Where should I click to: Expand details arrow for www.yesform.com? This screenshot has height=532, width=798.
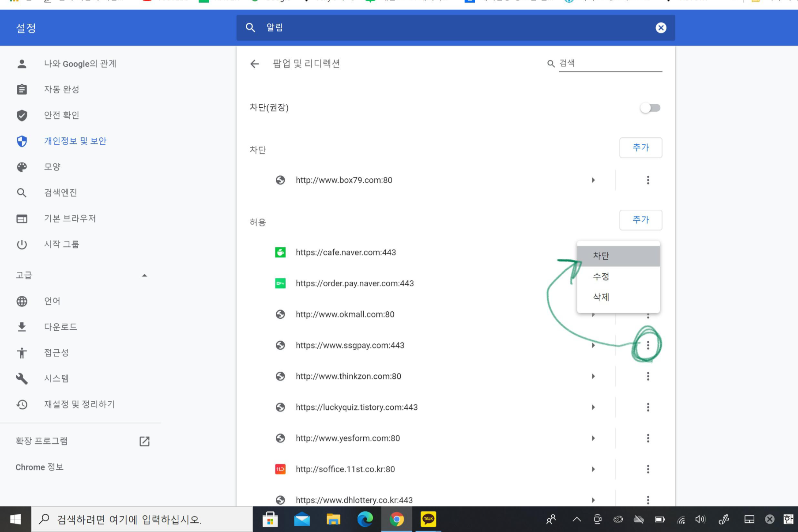[x=593, y=438]
